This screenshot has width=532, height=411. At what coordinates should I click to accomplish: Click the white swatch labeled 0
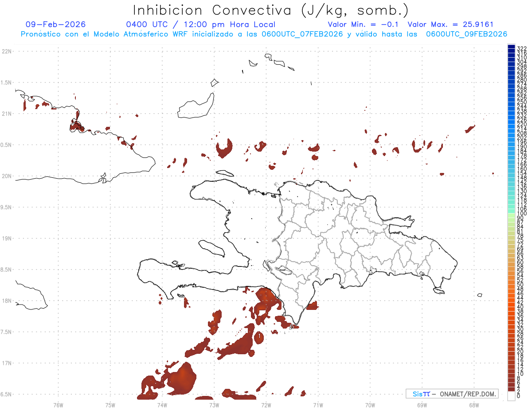coord(512,396)
